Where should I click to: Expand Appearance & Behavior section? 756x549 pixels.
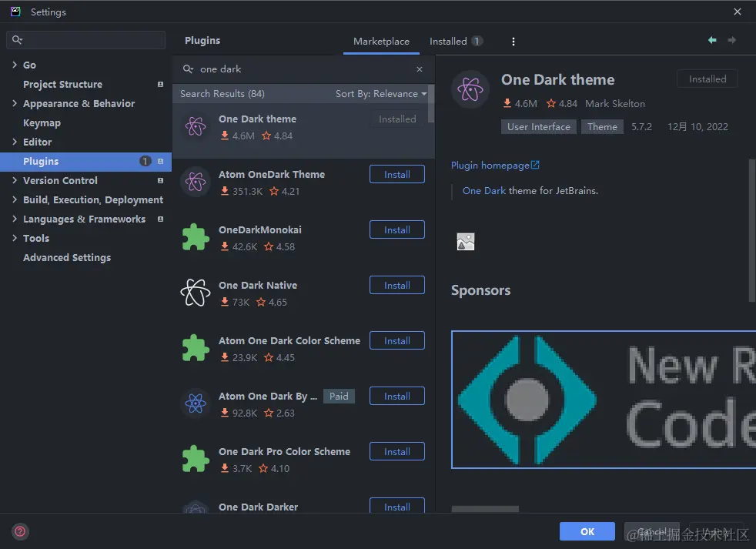click(15, 103)
